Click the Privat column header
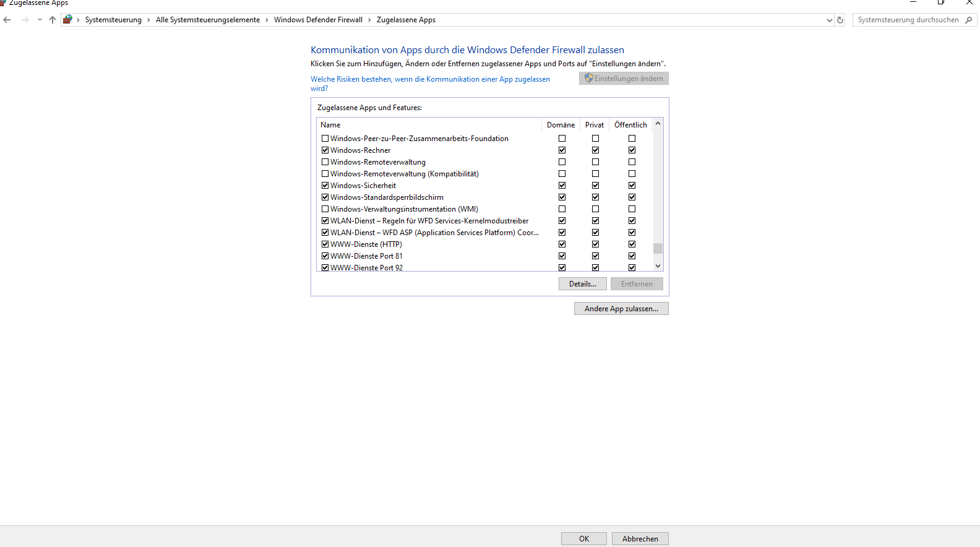 click(595, 125)
